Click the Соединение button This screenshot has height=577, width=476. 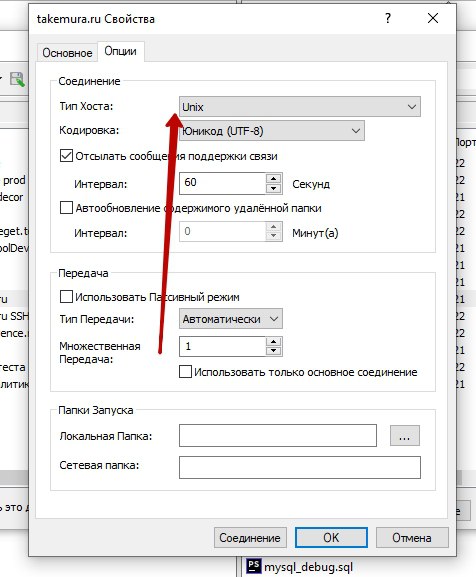pos(250,538)
